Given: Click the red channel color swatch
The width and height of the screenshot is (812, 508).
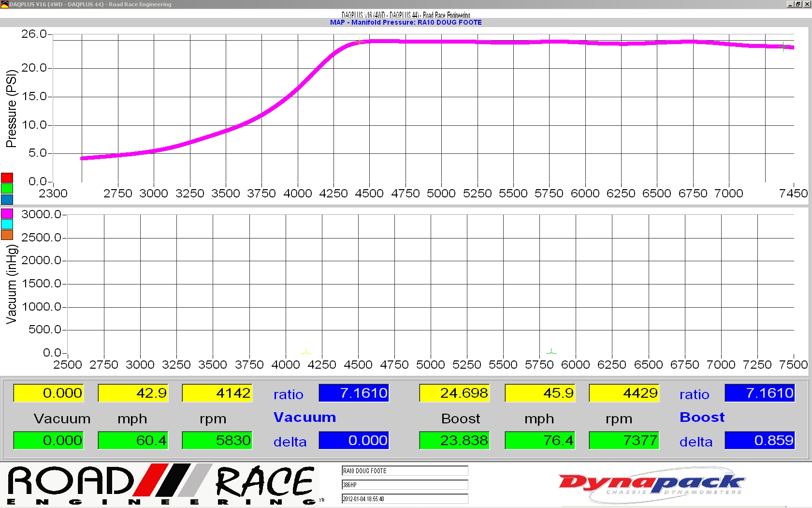Looking at the screenshot, I should pos(7,178).
